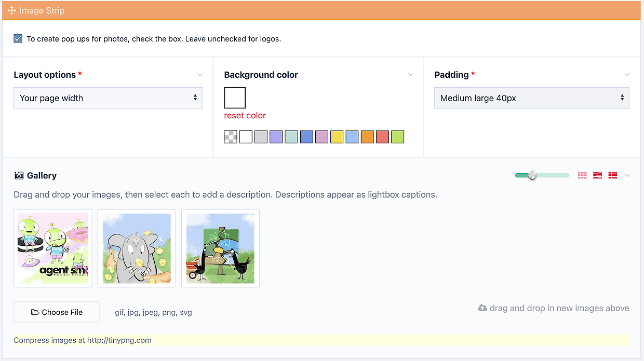This screenshot has height=361, width=644.
Task: Switch gallery to grid view icon
Action: tap(582, 175)
